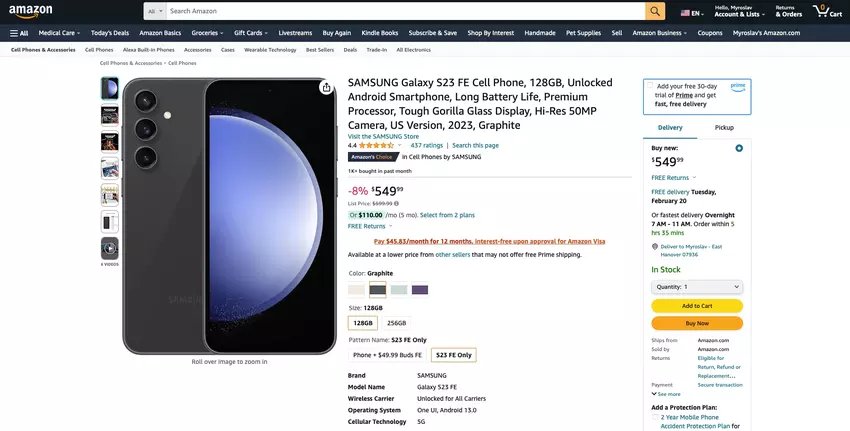Click the Add to Cart button

click(697, 306)
